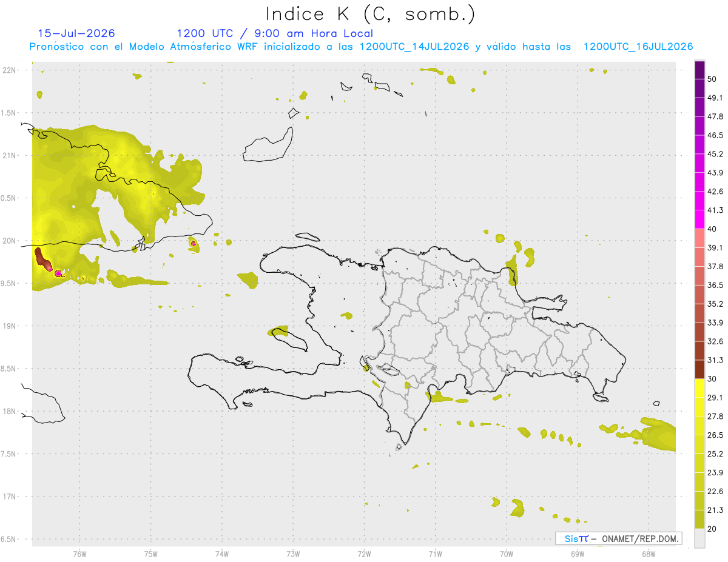The width and height of the screenshot is (728, 562).
Task: Click the date label "15-Jul-2026"
Action: pos(76,33)
